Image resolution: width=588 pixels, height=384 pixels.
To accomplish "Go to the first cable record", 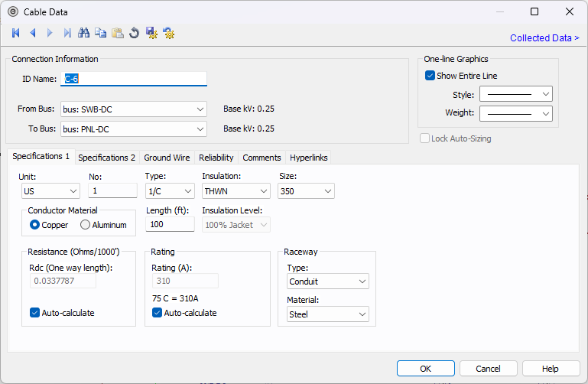I will [16, 33].
